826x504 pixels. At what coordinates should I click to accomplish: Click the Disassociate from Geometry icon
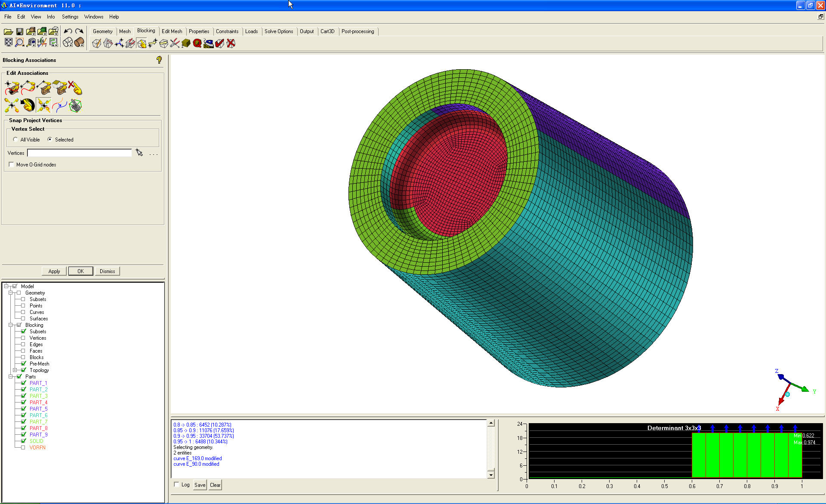pyautogui.click(x=75, y=88)
